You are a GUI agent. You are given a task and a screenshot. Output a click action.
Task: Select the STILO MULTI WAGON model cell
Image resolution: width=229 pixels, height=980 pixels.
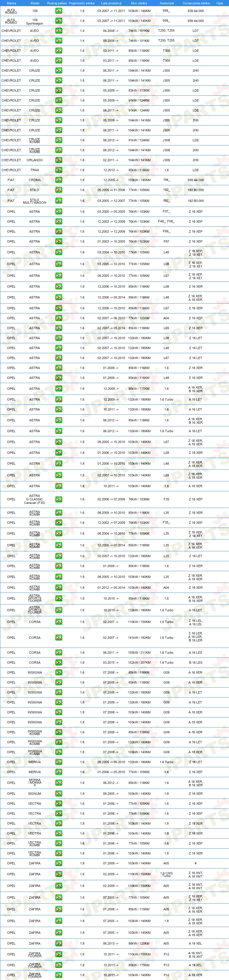point(35,201)
